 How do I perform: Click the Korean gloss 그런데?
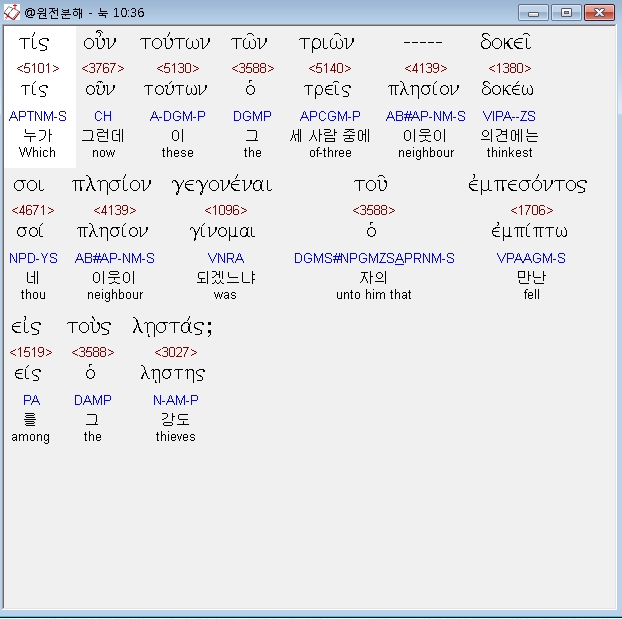103,136
